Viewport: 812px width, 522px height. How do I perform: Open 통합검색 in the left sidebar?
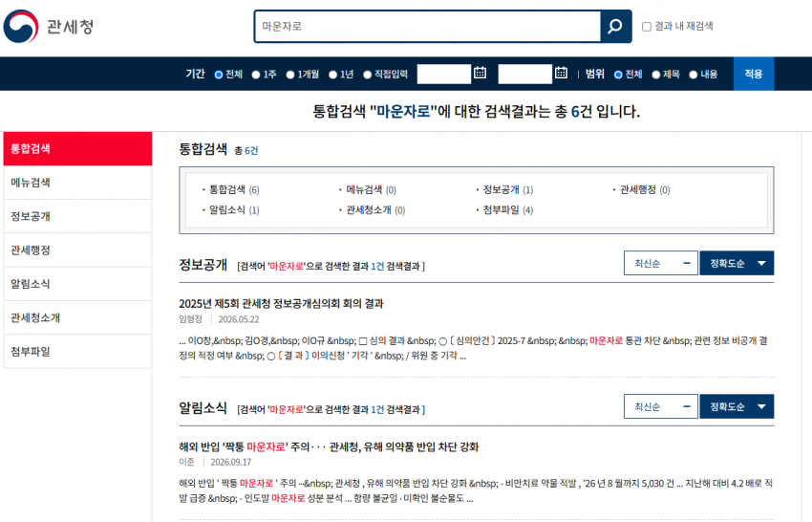77,149
